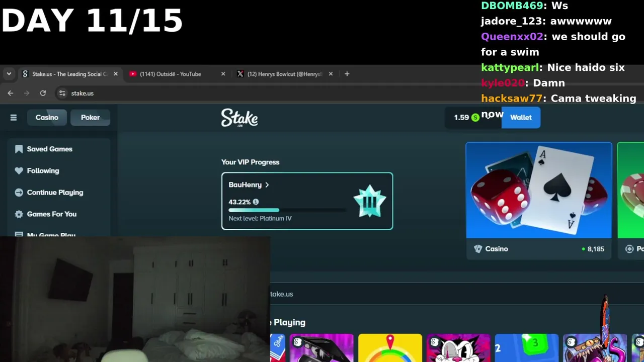
Task: Open the Casino dice and cards thumbnail
Action: click(539, 191)
